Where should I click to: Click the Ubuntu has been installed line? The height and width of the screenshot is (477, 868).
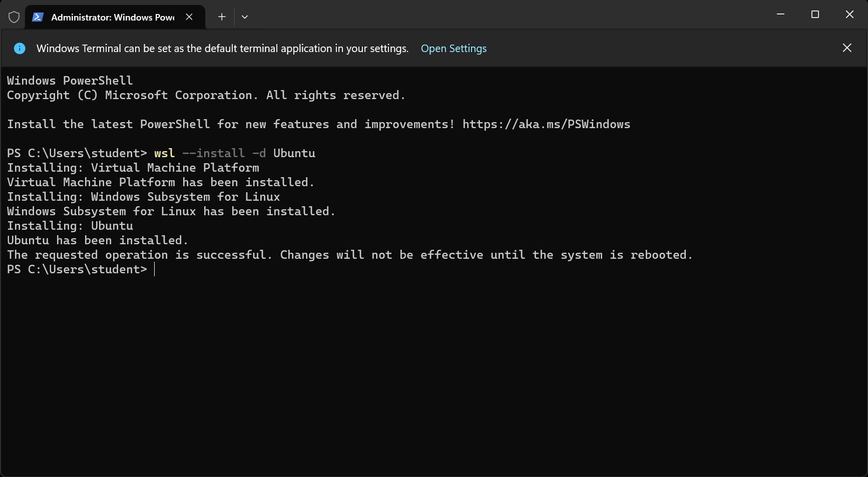pos(97,240)
